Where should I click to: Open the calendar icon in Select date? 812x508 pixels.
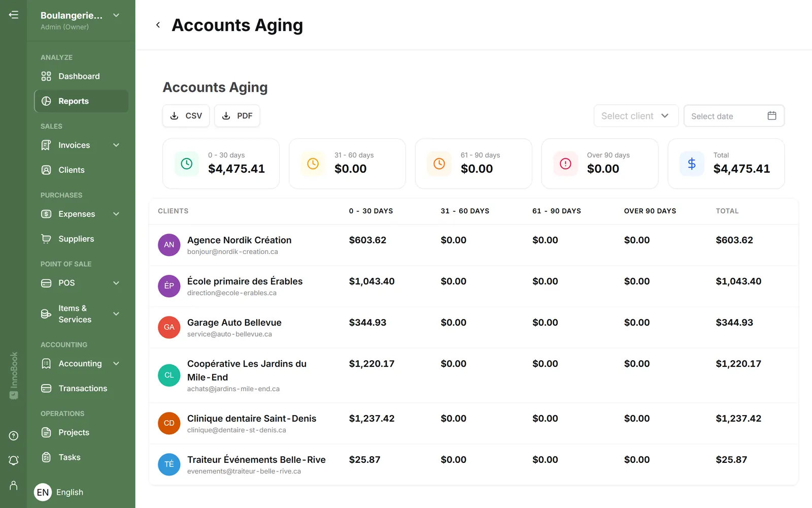coord(772,116)
